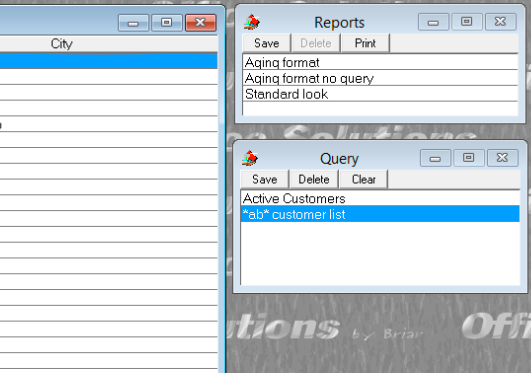Click the Reports window title text
This screenshot has width=531, height=373.
tap(339, 23)
